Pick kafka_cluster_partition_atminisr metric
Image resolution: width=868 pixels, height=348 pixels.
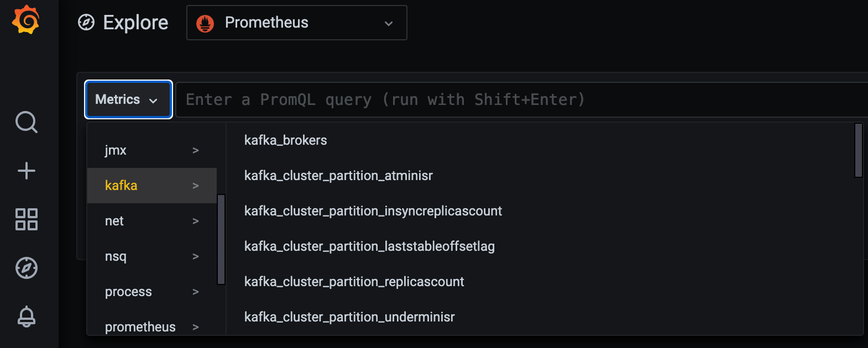point(338,176)
